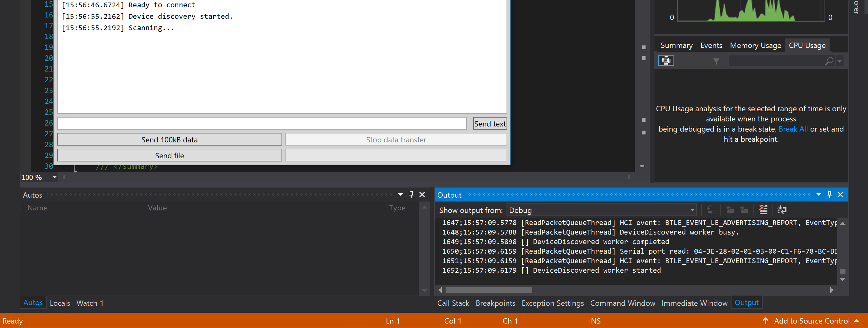This screenshot has height=328, width=868.
Task: Open the Show output from Debug dropdown
Action: (601, 210)
